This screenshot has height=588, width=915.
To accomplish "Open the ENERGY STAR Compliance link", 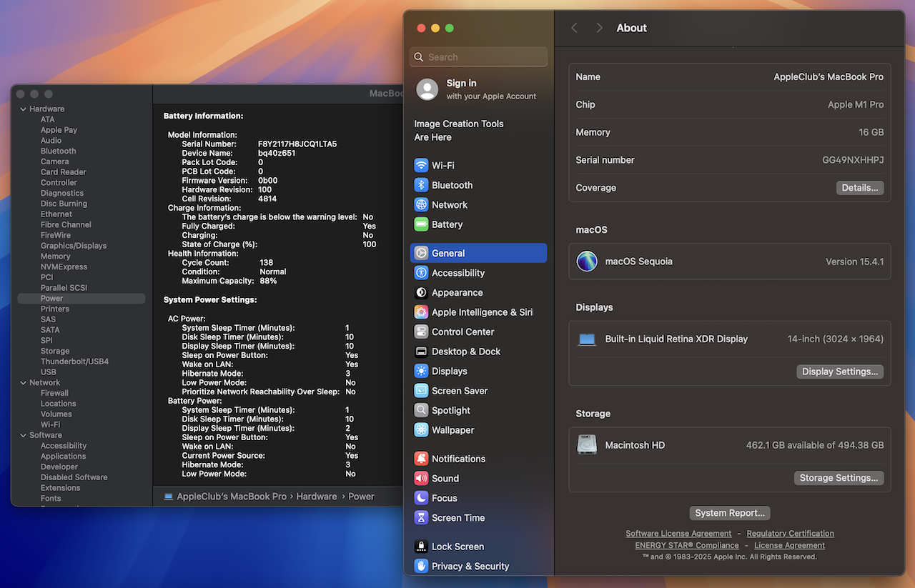I will click(x=687, y=545).
